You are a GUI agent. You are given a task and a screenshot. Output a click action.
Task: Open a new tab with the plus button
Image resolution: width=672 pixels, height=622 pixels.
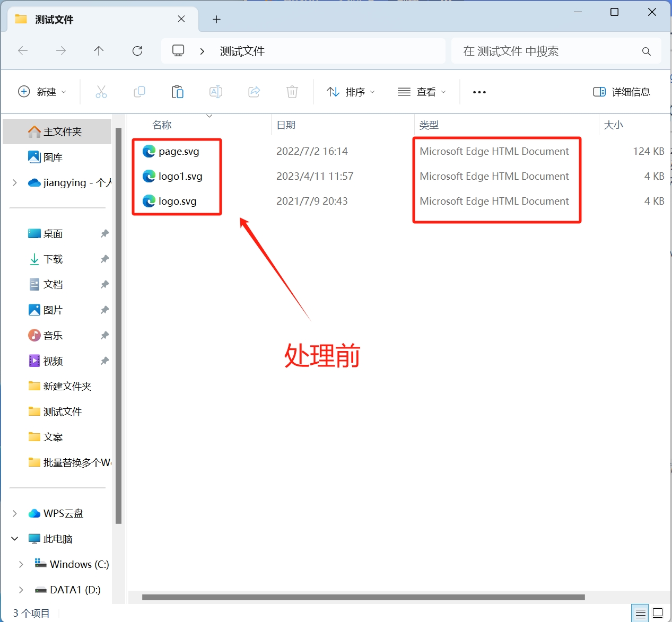[x=216, y=19]
